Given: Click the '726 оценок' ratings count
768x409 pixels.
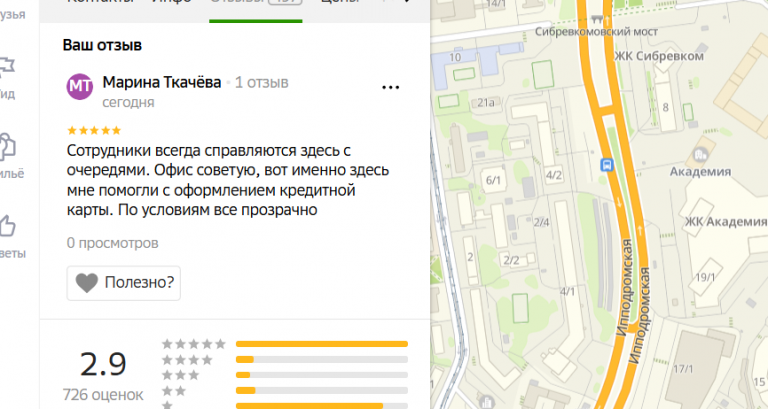Looking at the screenshot, I should tap(103, 394).
